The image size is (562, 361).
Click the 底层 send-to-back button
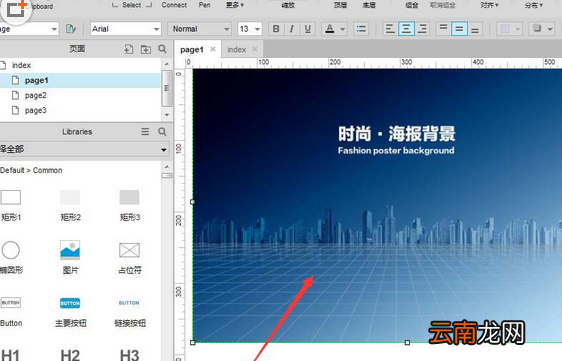tap(369, 5)
